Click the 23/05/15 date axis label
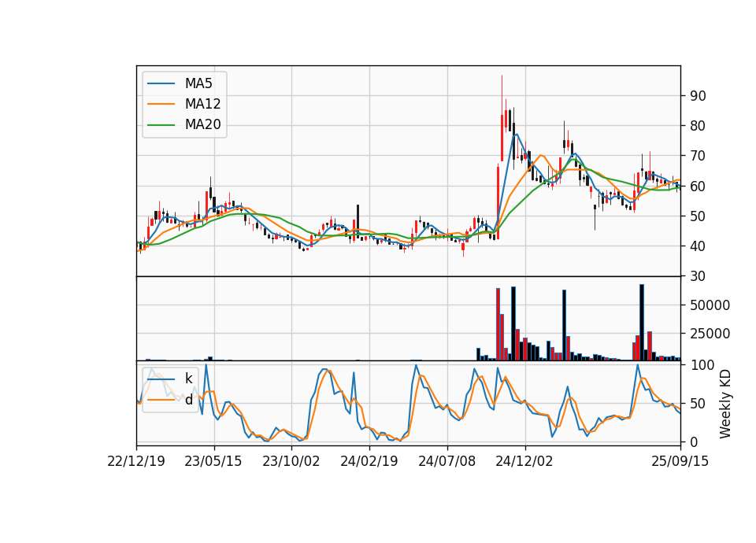Image resolution: width=756 pixels, height=543 pixels. click(x=213, y=461)
